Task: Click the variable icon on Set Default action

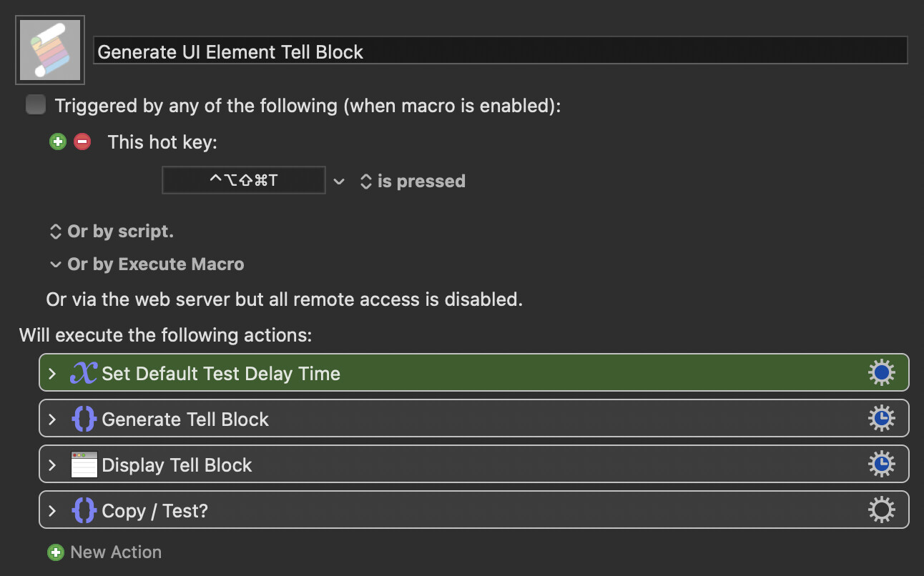Action: tap(83, 373)
